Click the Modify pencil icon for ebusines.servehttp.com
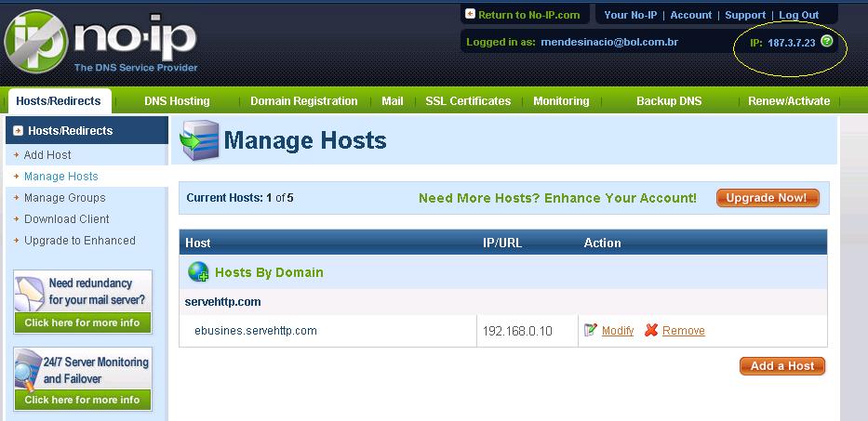Screen dimensions: 868x421 pyautogui.click(x=591, y=330)
